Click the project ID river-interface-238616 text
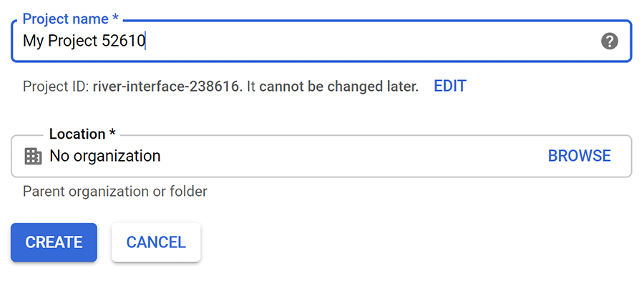The width and height of the screenshot is (644, 291). coord(166,87)
